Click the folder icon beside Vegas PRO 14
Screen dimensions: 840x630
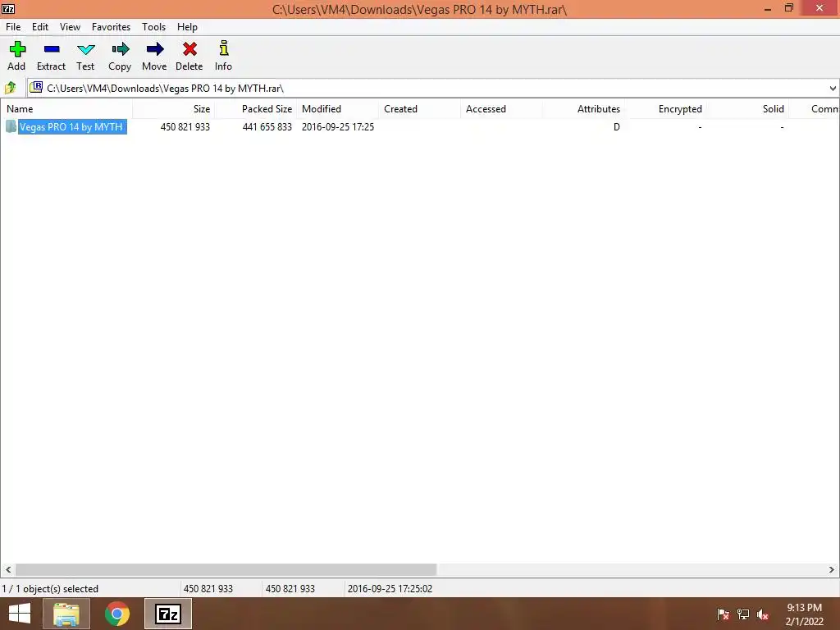click(x=11, y=126)
